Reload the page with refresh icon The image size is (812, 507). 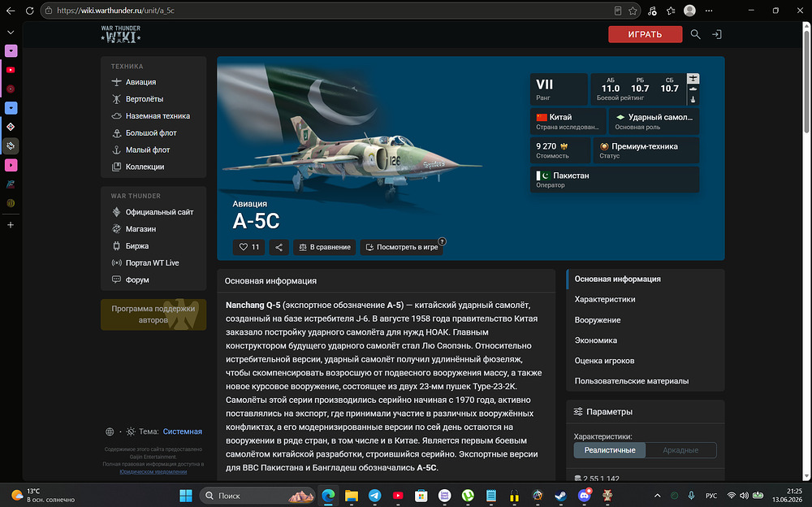pos(29,11)
